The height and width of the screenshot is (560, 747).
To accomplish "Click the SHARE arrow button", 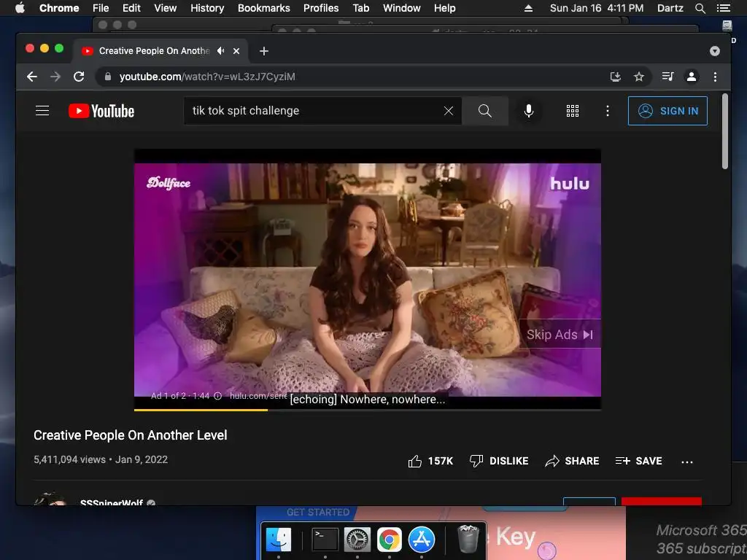I will coord(572,461).
